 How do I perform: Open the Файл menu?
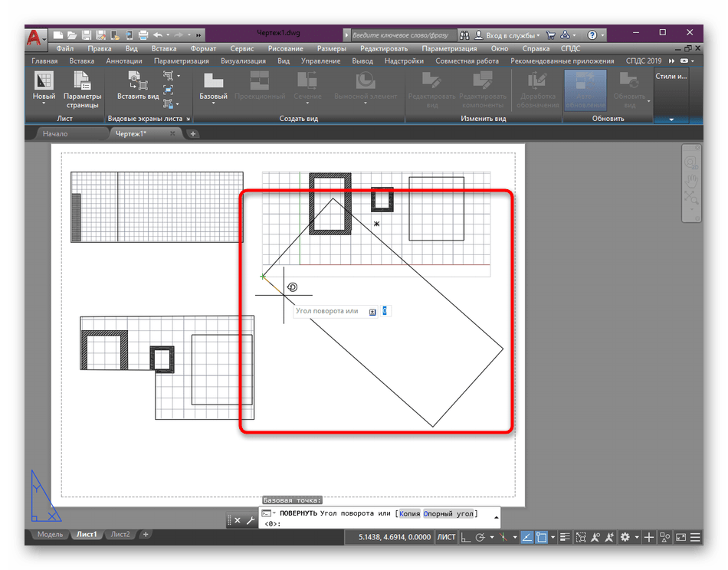65,48
